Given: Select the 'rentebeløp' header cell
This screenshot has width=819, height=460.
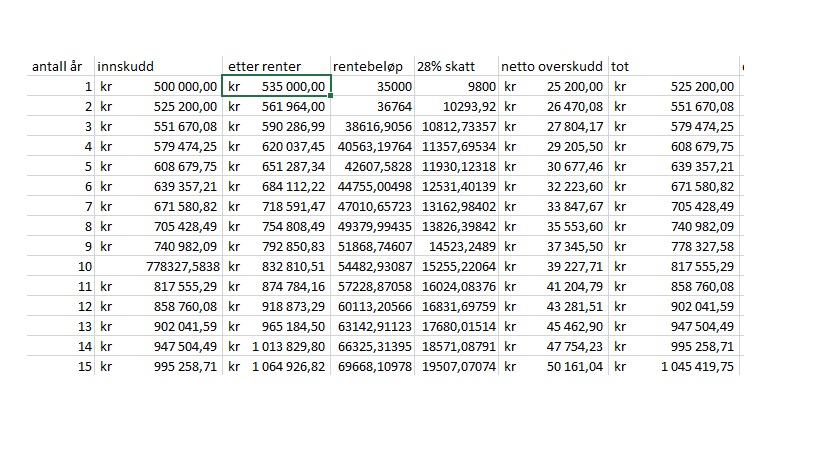Looking at the screenshot, I should 372,66.
